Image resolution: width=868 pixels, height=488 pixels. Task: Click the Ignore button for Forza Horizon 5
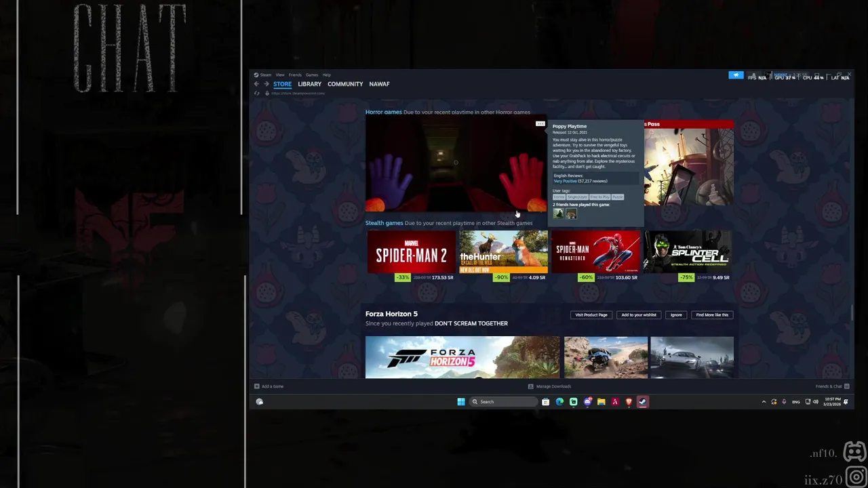pyautogui.click(x=676, y=314)
